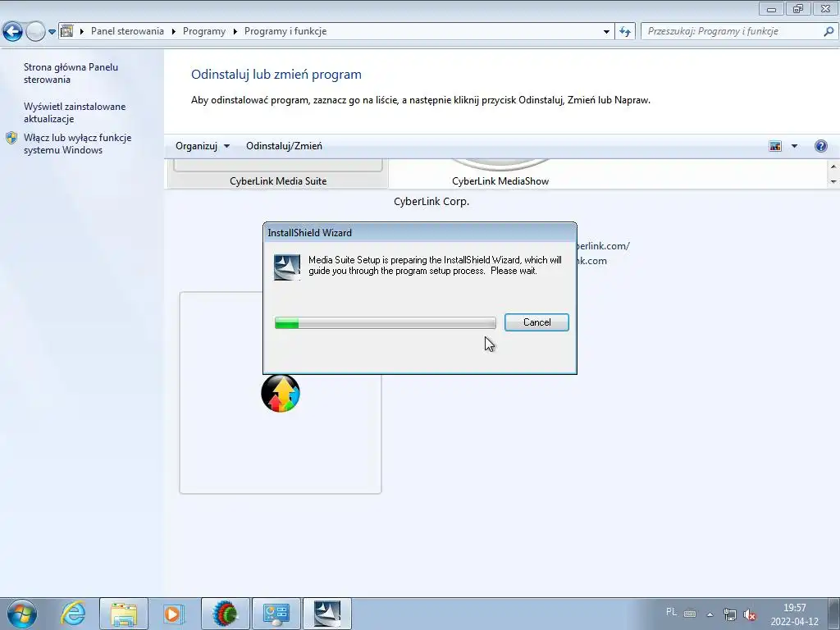
Task: Click the Back navigation arrow
Action: (x=12, y=32)
